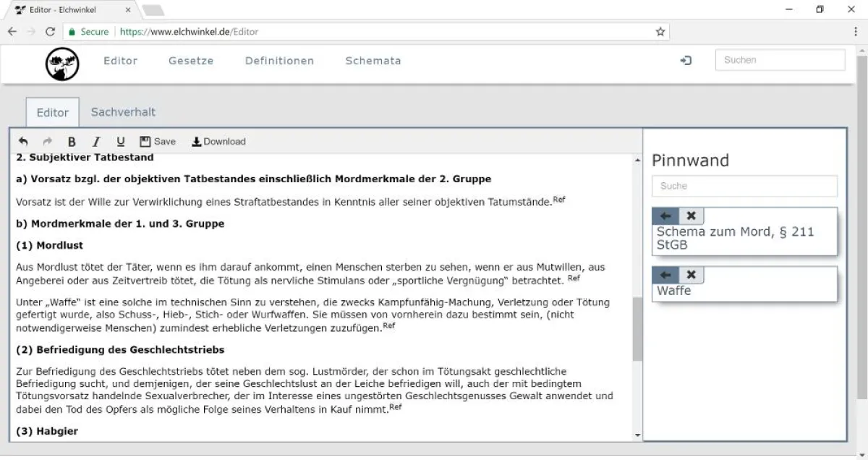Toggle bold text formatting
This screenshot has height=460, width=868.
(x=72, y=141)
